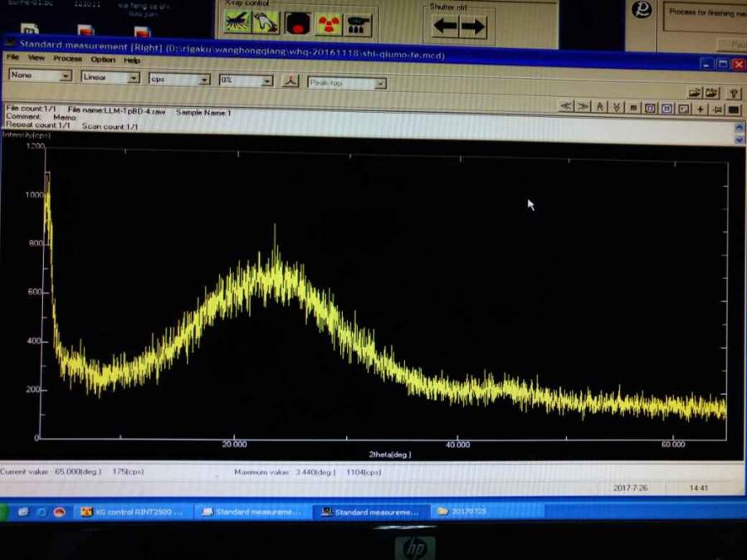Click the double up arrow toolbar icon
747x560 pixels.
point(600,108)
